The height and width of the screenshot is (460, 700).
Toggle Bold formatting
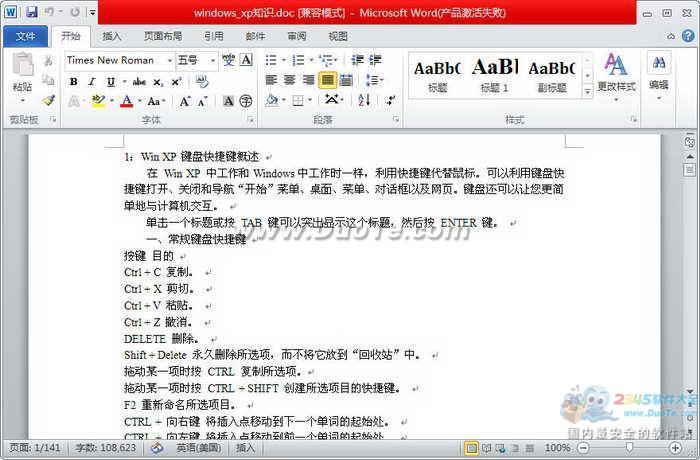74,82
